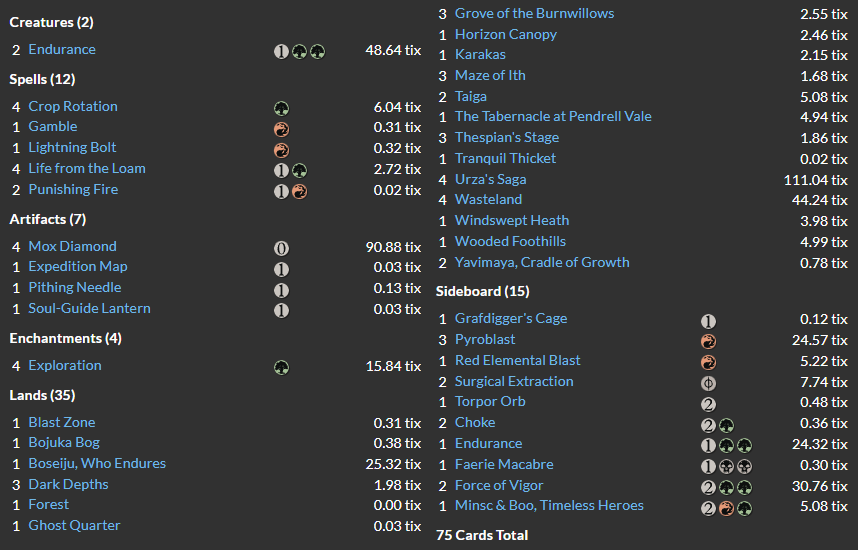Open the Urza's Saga card link

(x=490, y=179)
